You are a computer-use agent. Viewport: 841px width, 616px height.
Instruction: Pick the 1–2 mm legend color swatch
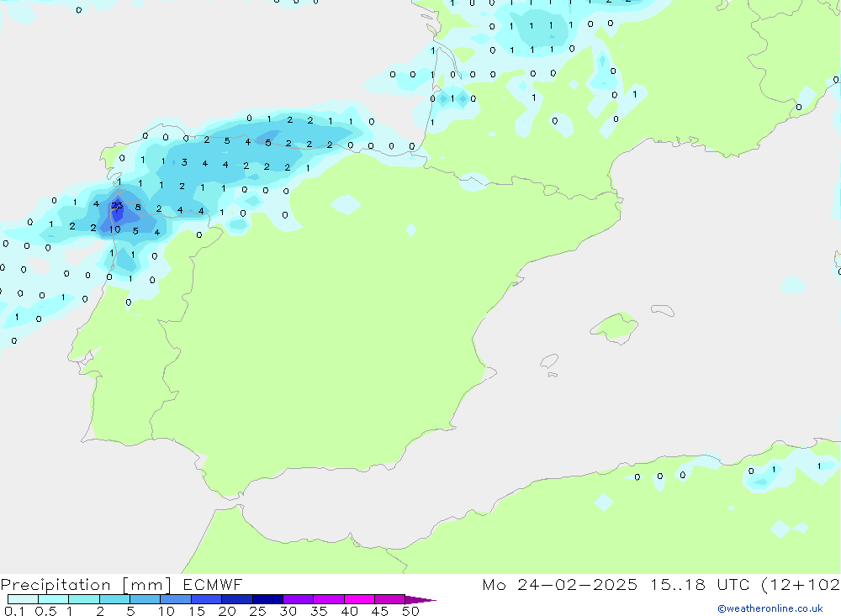coord(83,599)
